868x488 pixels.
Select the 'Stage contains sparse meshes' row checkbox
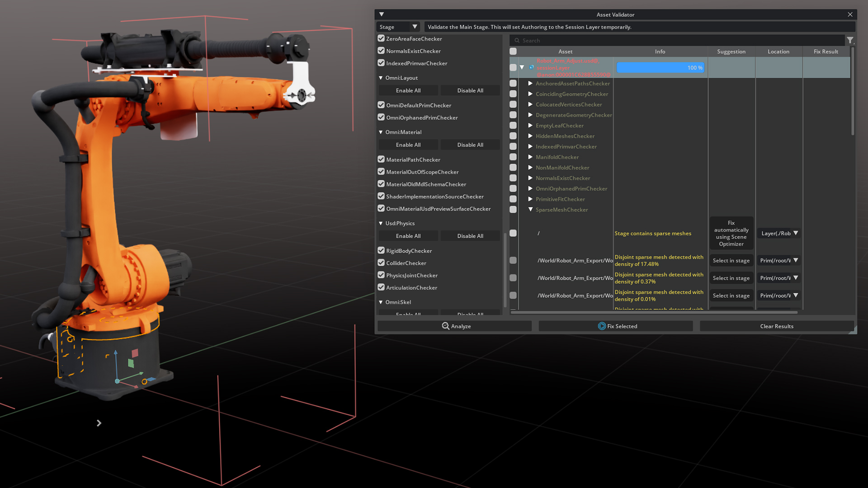(x=513, y=233)
